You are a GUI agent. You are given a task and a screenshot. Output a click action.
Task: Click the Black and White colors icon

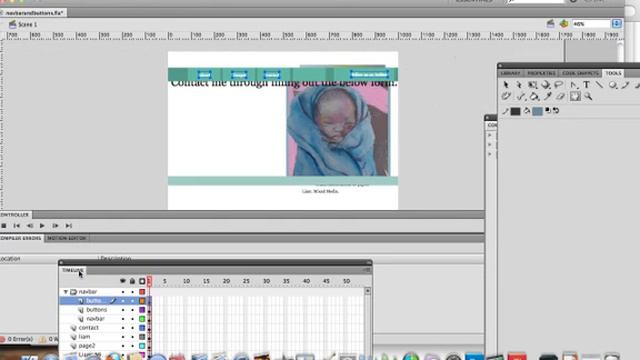(548, 111)
